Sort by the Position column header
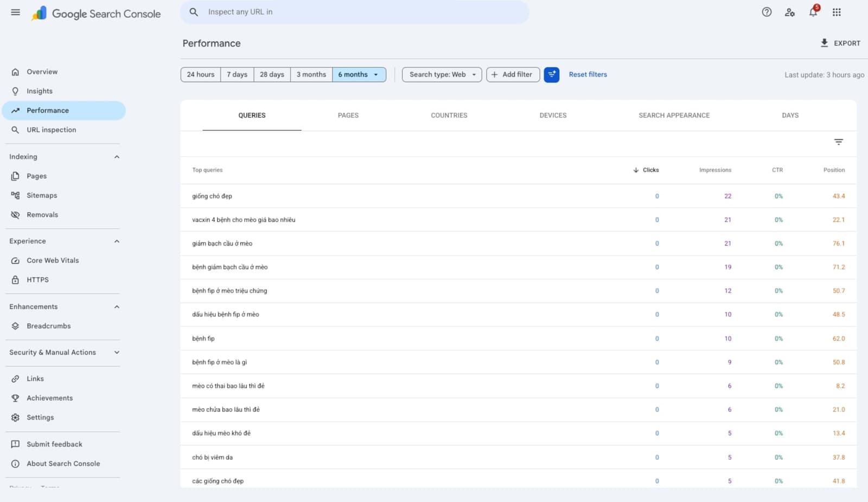868x502 pixels. [834, 170]
